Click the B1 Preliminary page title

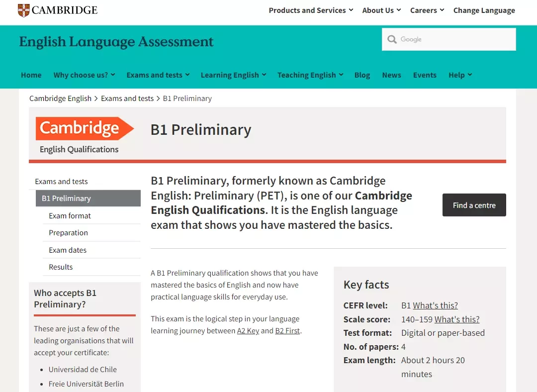click(201, 129)
